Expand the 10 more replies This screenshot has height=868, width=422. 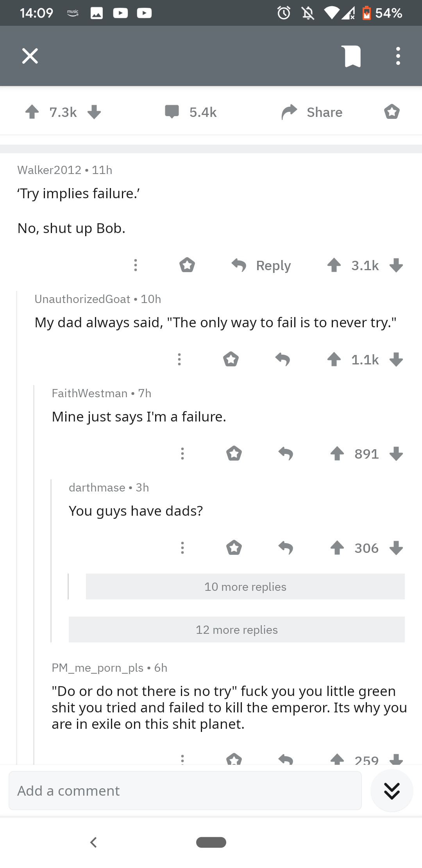click(245, 586)
